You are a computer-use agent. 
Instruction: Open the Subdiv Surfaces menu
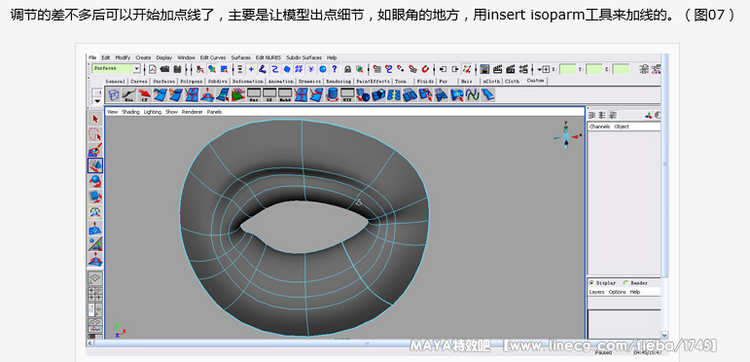click(304, 57)
